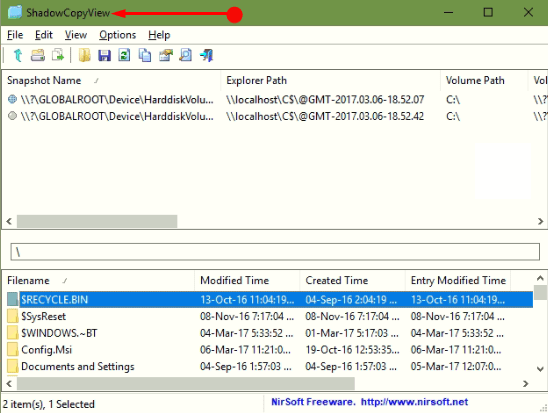This screenshot has height=413, width=548.
Task: Click the Exit door toolbar icon
Action: coord(206,55)
